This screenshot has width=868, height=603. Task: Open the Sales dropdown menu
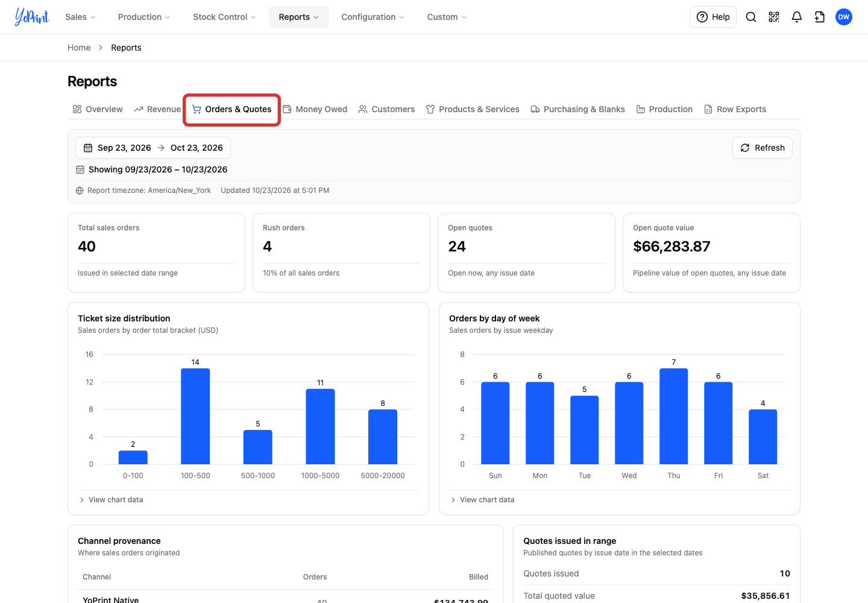pos(80,17)
